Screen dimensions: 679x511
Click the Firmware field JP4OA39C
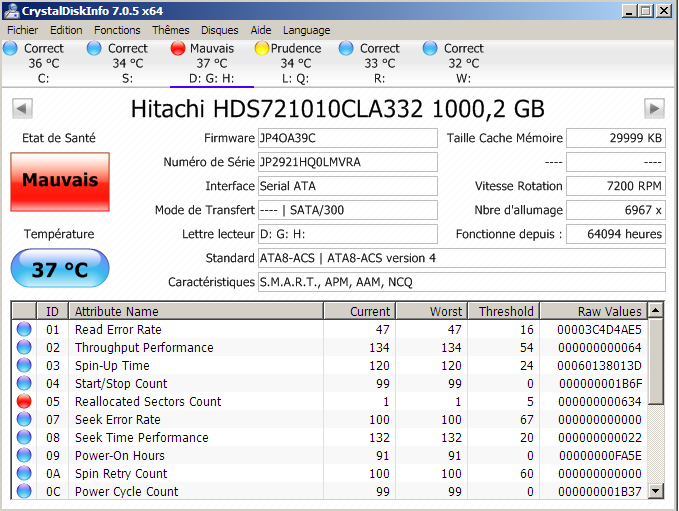348,138
